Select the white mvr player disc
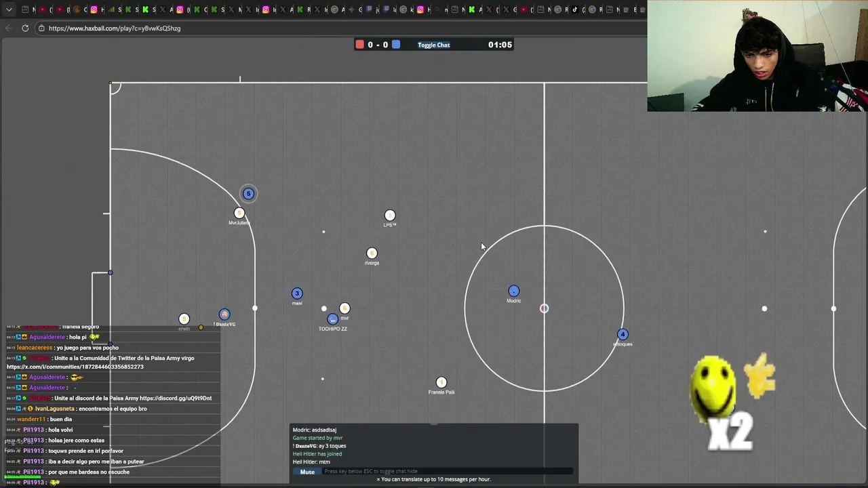 point(344,308)
